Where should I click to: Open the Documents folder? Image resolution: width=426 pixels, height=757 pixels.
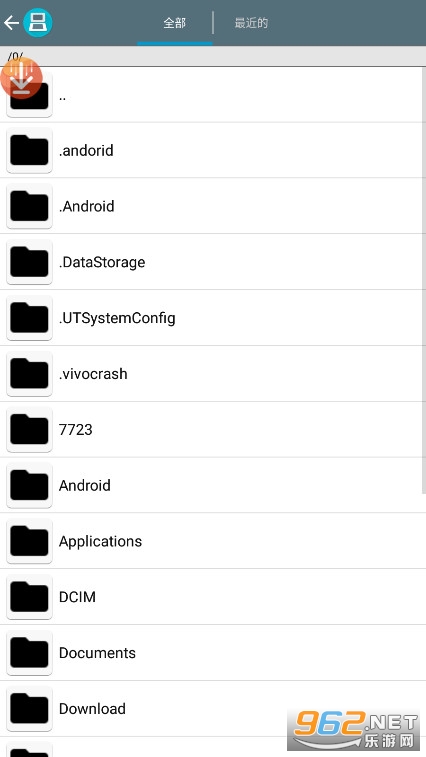(x=213, y=653)
